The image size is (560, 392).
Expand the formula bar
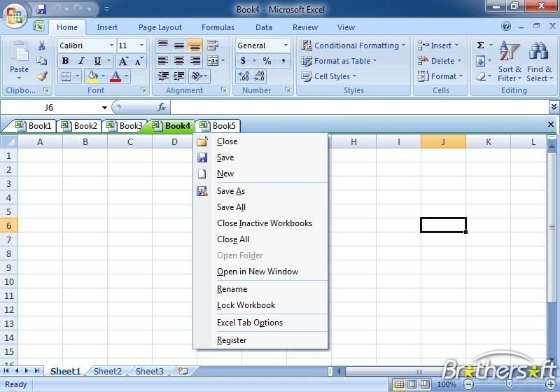(x=554, y=106)
